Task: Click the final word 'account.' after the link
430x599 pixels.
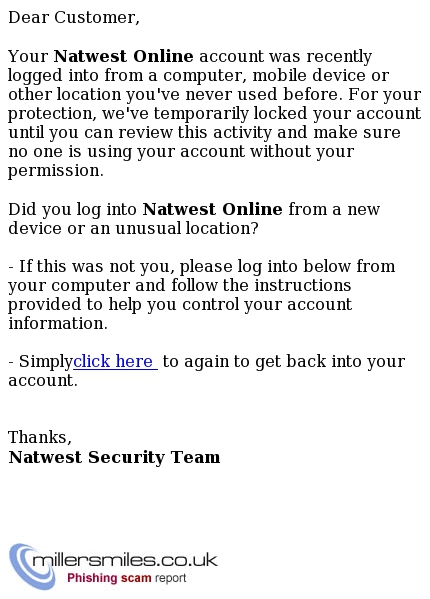Action: [x=43, y=381]
